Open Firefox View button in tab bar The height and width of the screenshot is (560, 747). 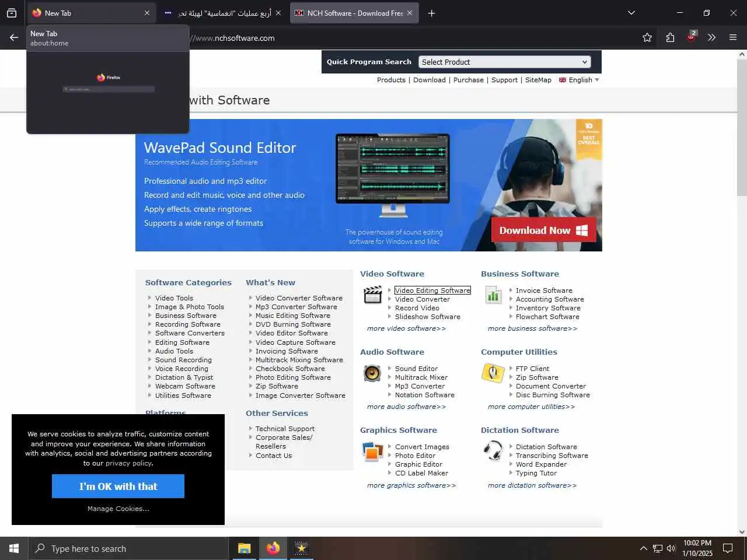pyautogui.click(x=12, y=13)
